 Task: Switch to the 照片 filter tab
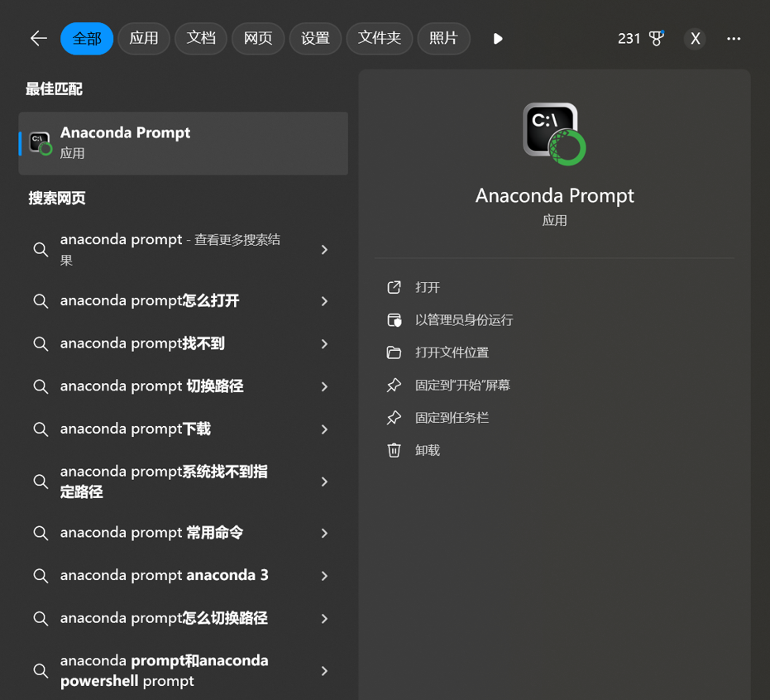pyautogui.click(x=443, y=38)
